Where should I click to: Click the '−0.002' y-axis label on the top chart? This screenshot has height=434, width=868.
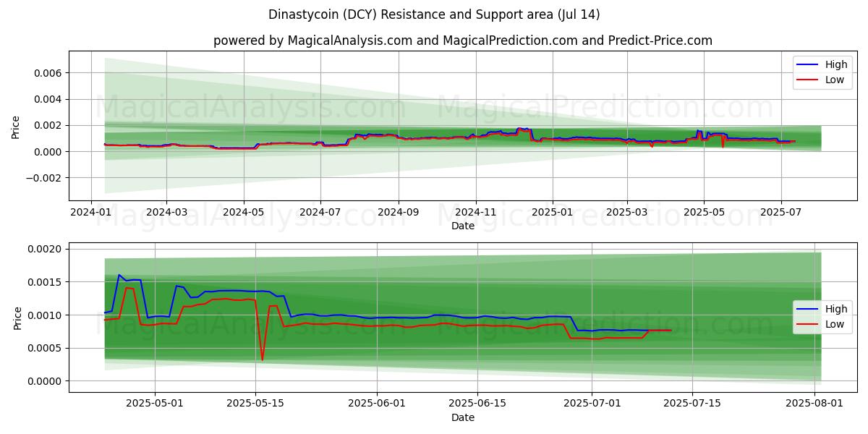[x=44, y=178]
